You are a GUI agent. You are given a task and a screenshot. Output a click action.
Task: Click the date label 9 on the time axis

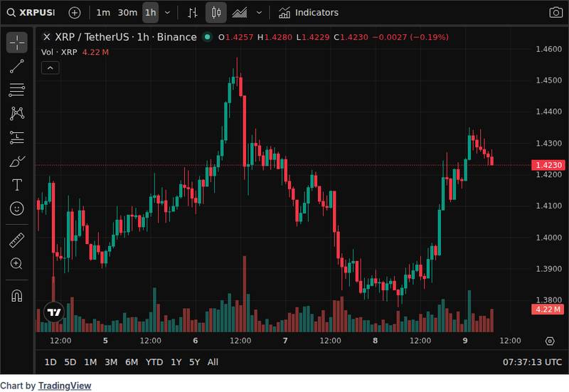click(x=465, y=341)
